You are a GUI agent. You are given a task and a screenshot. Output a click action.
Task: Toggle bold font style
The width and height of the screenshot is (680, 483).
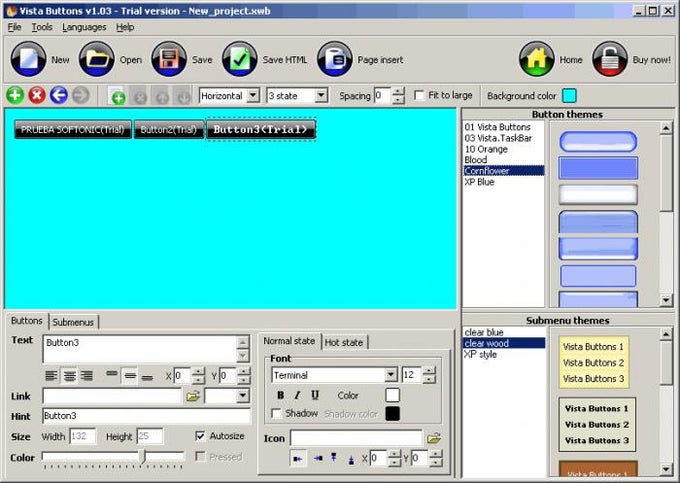(281, 395)
